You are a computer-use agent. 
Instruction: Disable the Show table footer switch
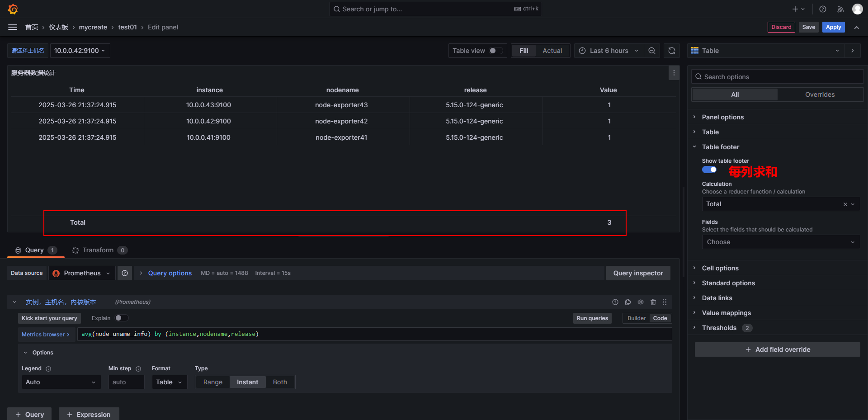[x=709, y=170]
